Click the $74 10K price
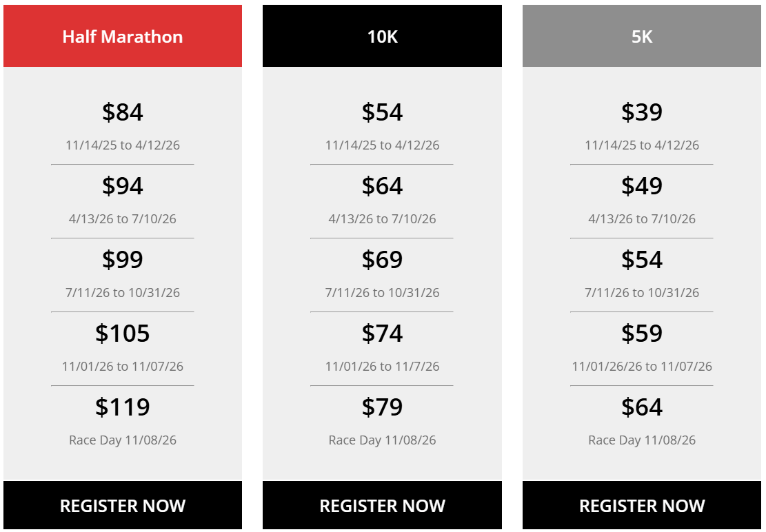Image resolution: width=766 pixels, height=532 pixels. click(382, 334)
